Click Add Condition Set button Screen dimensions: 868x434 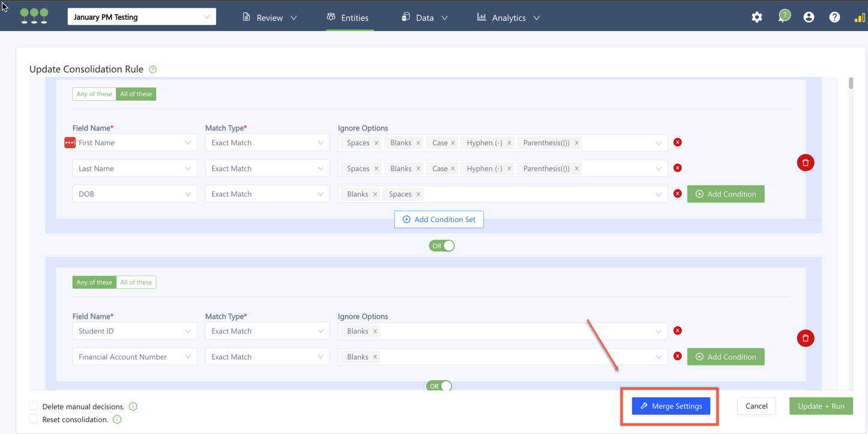439,220
